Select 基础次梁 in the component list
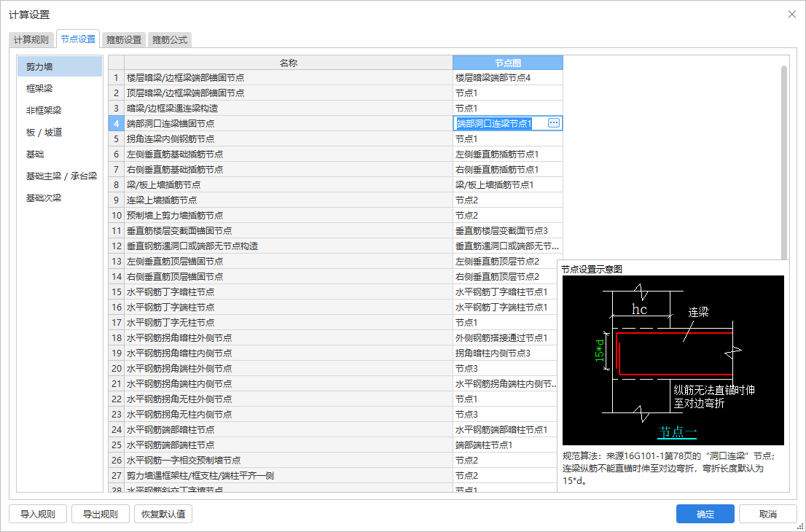The height and width of the screenshot is (532, 806). [x=60, y=198]
